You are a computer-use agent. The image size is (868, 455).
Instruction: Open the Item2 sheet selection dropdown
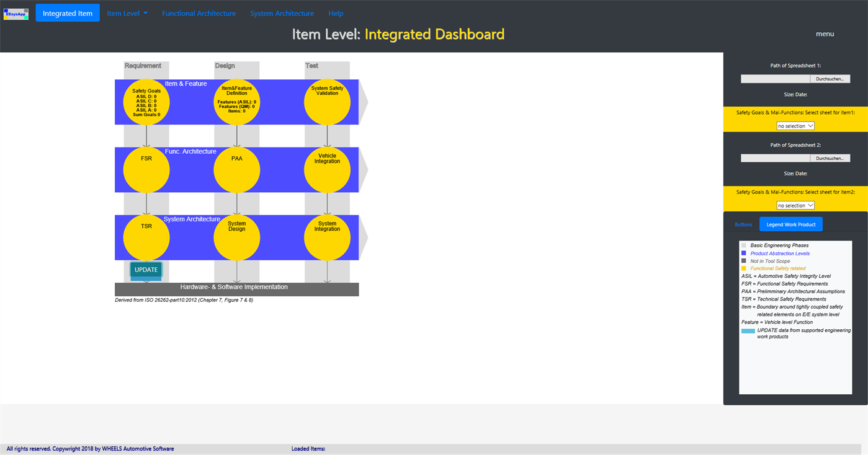[x=795, y=205]
